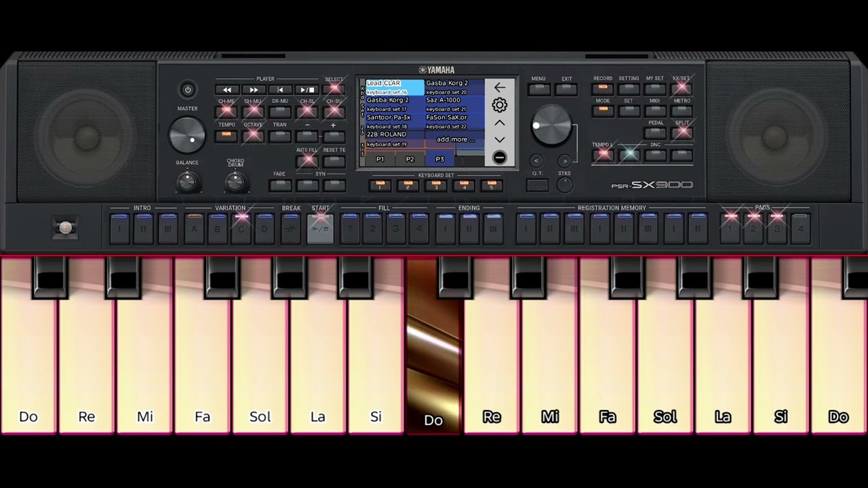868x488 pixels.
Task: Click the Q.T. button
Action: pos(537,184)
